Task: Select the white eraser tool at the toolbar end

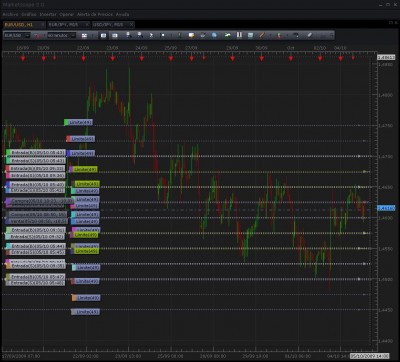Action: click(310, 35)
